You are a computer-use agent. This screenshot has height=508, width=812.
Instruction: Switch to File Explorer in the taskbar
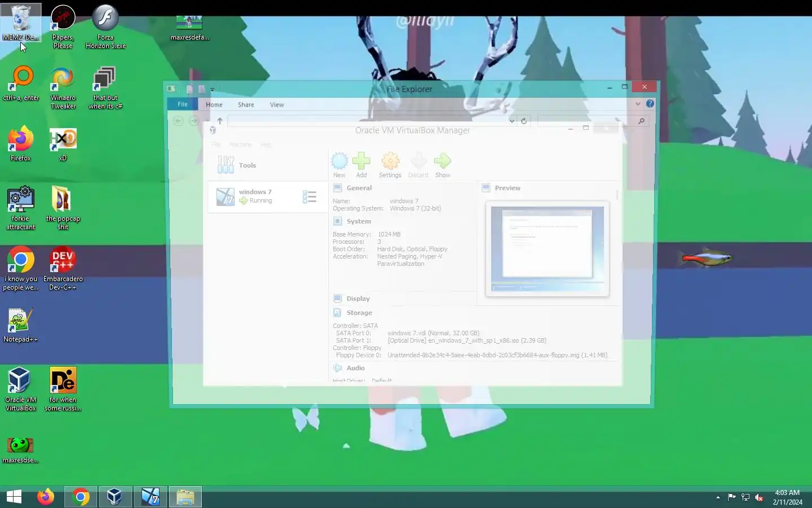185,497
